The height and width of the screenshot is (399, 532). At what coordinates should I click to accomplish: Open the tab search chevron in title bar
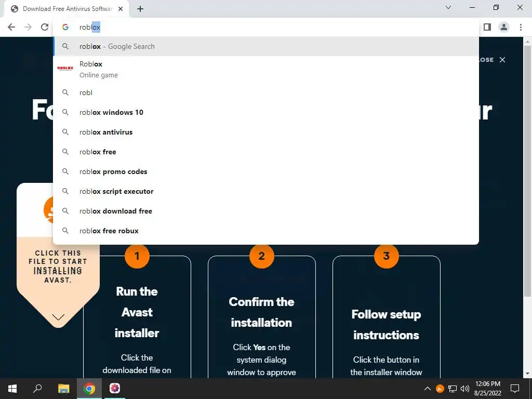pyautogui.click(x=448, y=7)
